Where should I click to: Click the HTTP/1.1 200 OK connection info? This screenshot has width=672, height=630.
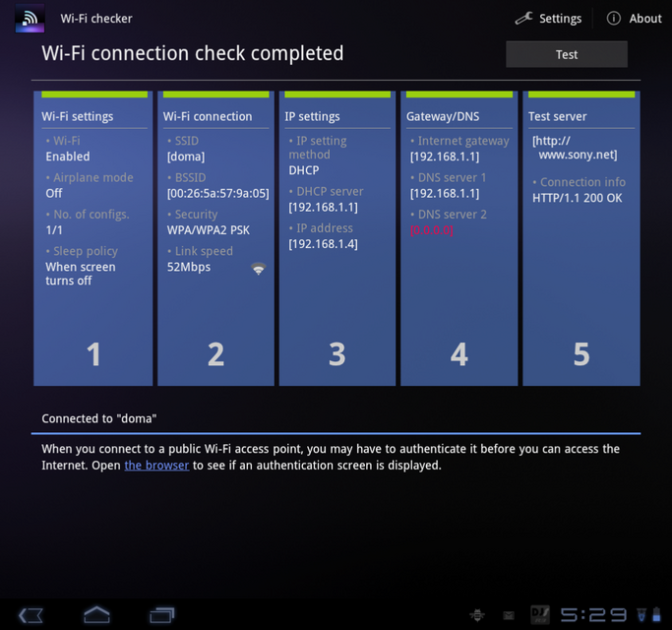pyautogui.click(x=577, y=198)
